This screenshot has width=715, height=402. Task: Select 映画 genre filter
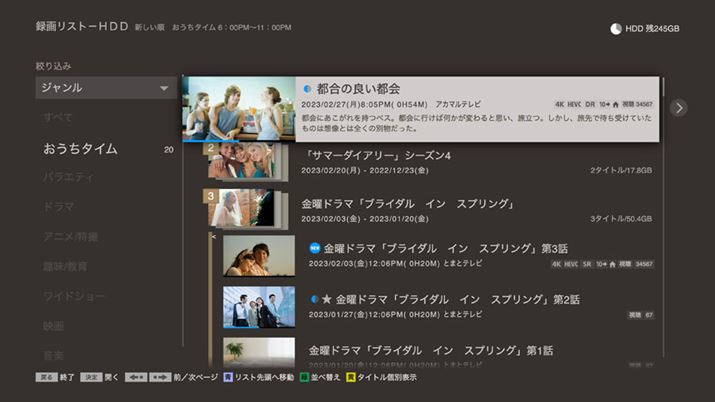[53, 326]
